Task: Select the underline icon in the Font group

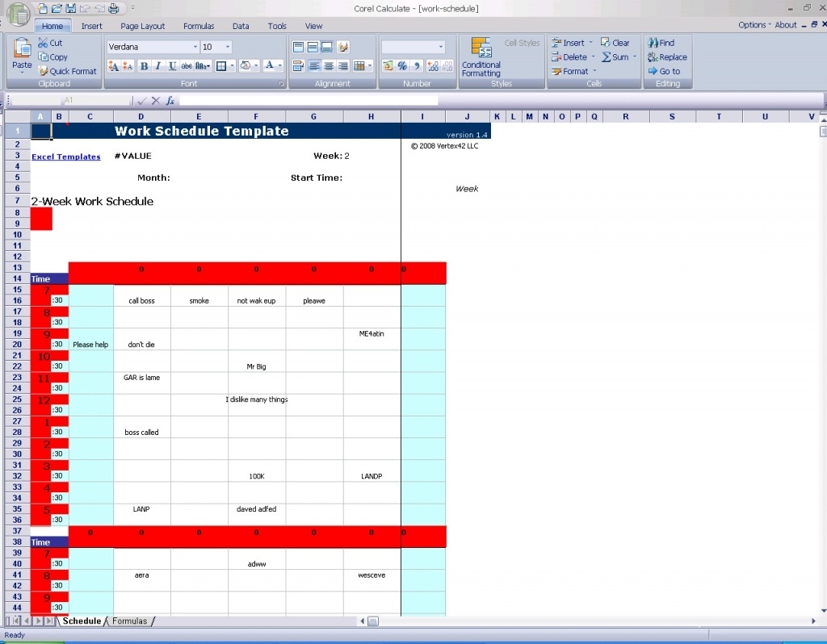Action: tap(173, 66)
